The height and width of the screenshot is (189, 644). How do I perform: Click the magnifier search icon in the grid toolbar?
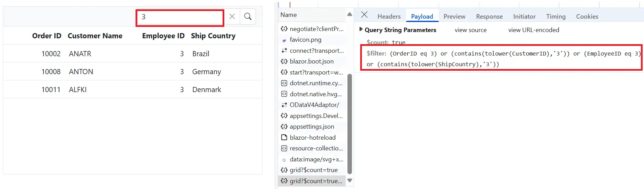[x=248, y=17]
